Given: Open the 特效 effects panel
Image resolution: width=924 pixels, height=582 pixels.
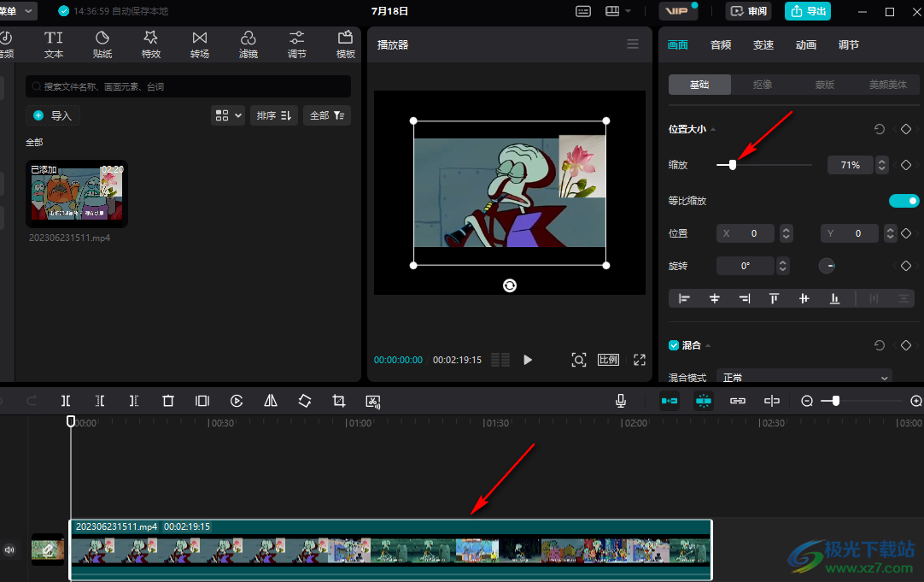Looking at the screenshot, I should pyautogui.click(x=151, y=44).
